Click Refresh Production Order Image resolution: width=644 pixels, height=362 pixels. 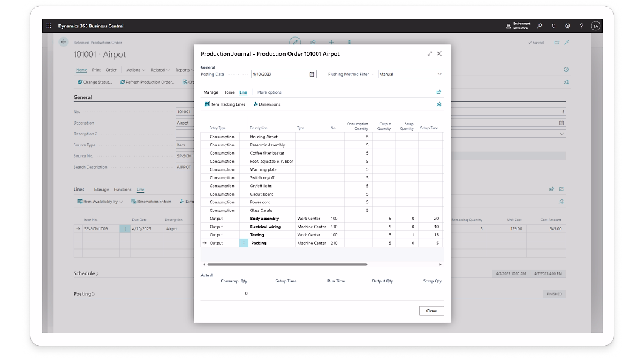(x=148, y=82)
